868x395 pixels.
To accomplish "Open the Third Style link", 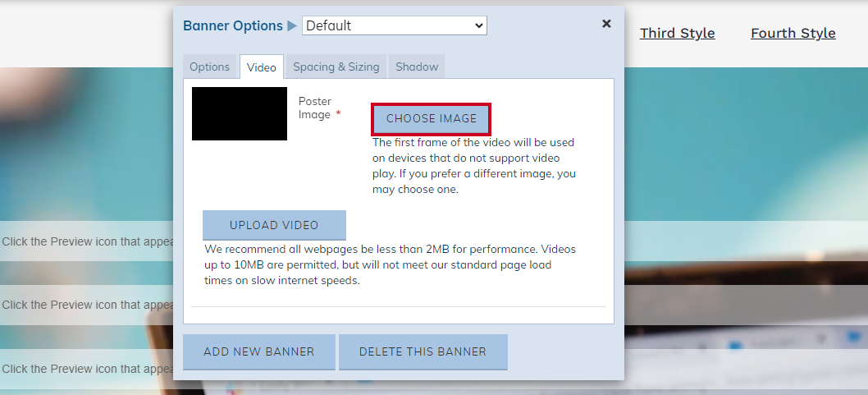I will tap(677, 33).
